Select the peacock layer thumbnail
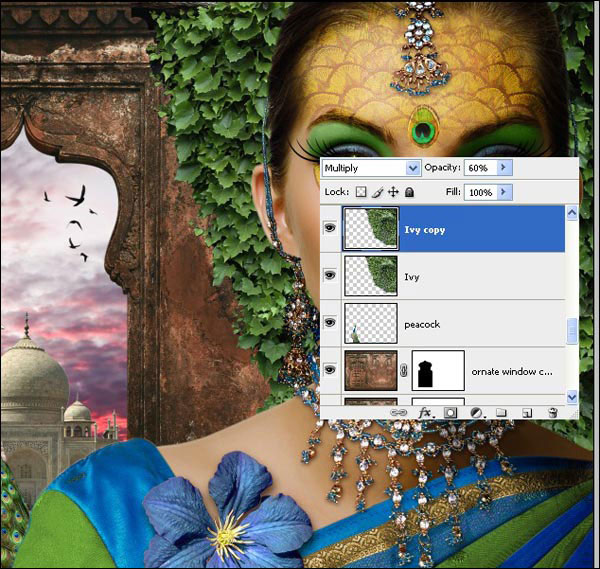This screenshot has width=600, height=569. [371, 323]
